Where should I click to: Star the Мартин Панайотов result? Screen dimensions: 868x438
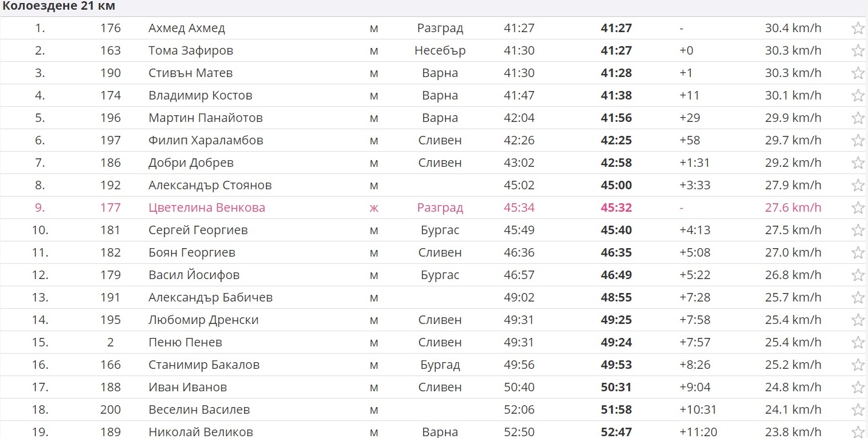pyautogui.click(x=857, y=118)
